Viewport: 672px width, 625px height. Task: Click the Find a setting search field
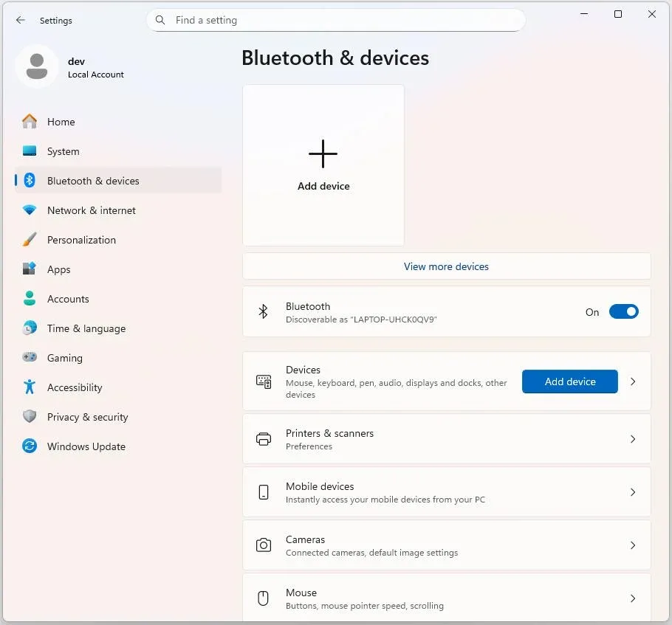pos(336,20)
